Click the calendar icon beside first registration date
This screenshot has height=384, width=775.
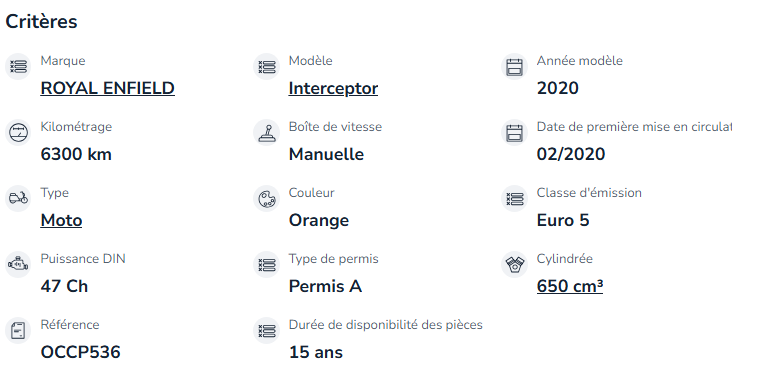pos(515,132)
